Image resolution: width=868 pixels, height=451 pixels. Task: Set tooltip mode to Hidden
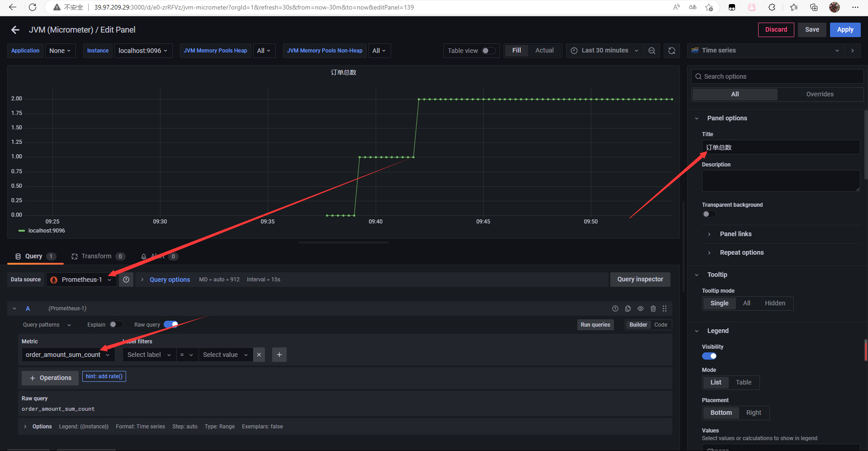[x=775, y=303]
